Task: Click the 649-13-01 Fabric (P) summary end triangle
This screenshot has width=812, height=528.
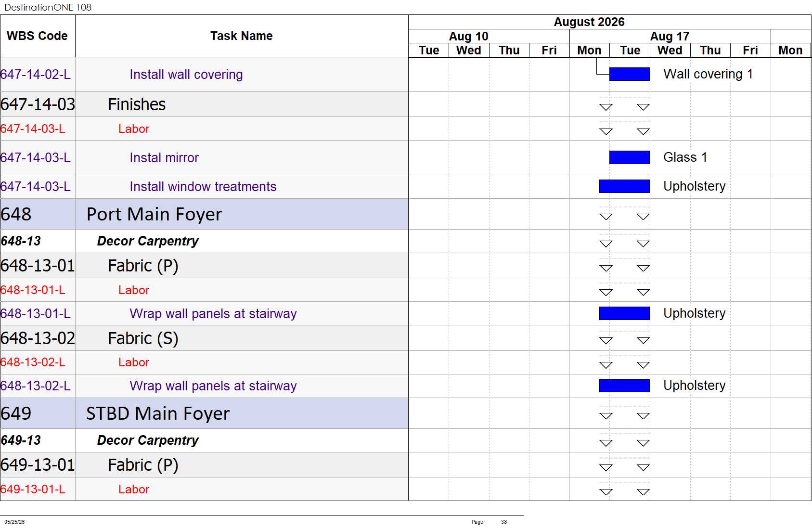Action: (643, 467)
